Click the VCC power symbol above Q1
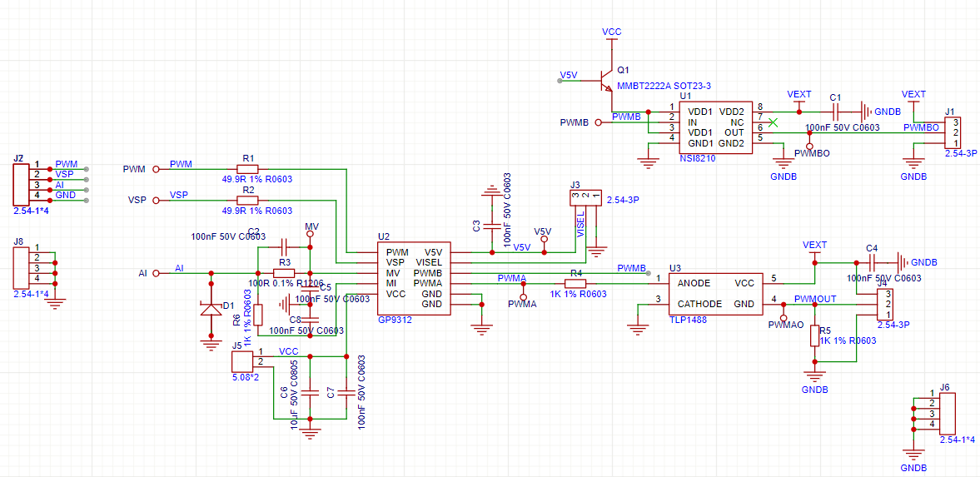Image resolution: width=980 pixels, height=477 pixels. 612,35
